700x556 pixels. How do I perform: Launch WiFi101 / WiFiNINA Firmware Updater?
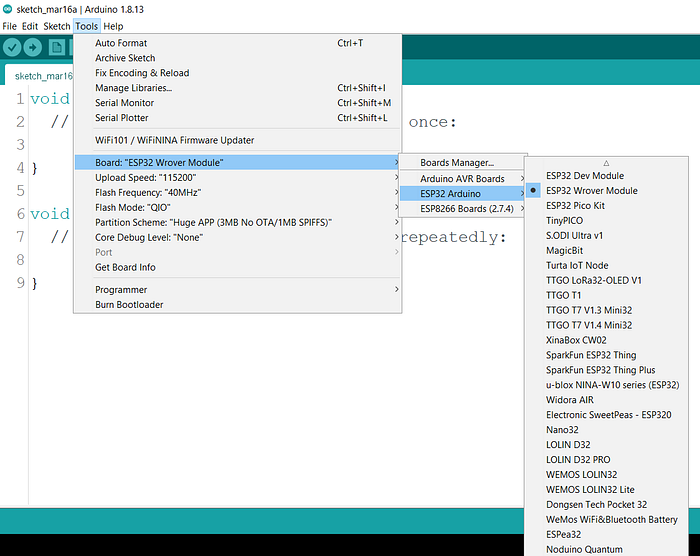click(238, 140)
